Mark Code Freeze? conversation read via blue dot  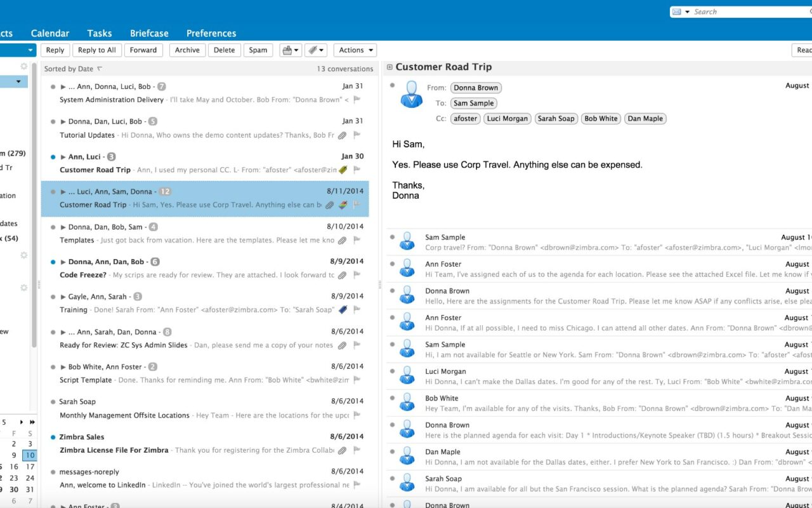click(53, 262)
